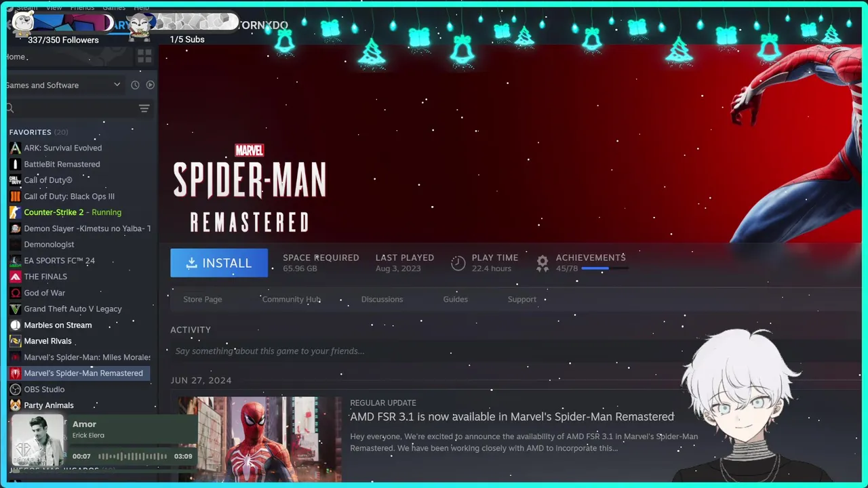Open the Steam menu
The height and width of the screenshot is (488, 868).
[x=26, y=7]
